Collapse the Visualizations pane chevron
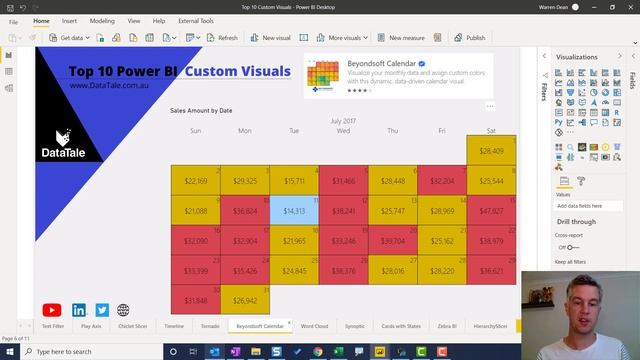The width and height of the screenshot is (640, 360). point(620,56)
